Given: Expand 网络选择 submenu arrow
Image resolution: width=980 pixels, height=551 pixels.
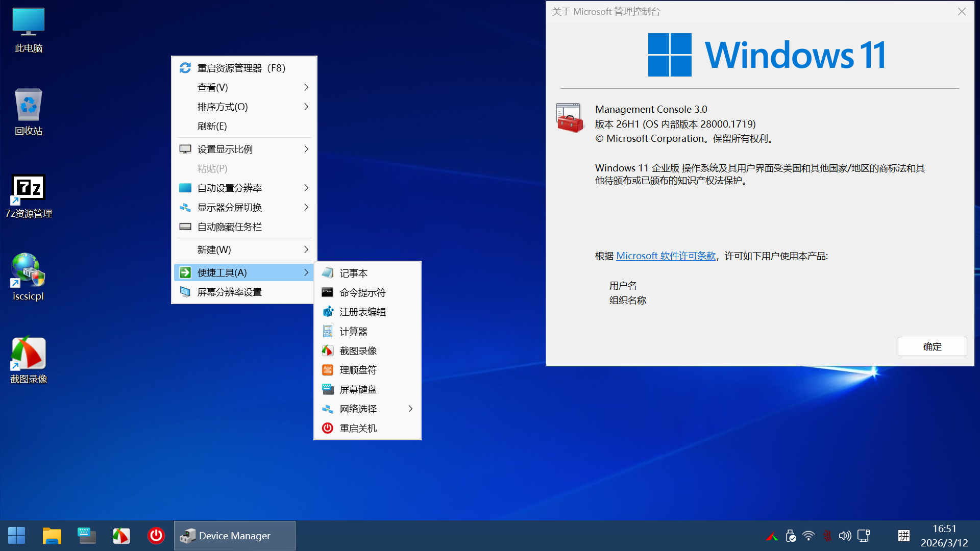Looking at the screenshot, I should [x=410, y=409].
